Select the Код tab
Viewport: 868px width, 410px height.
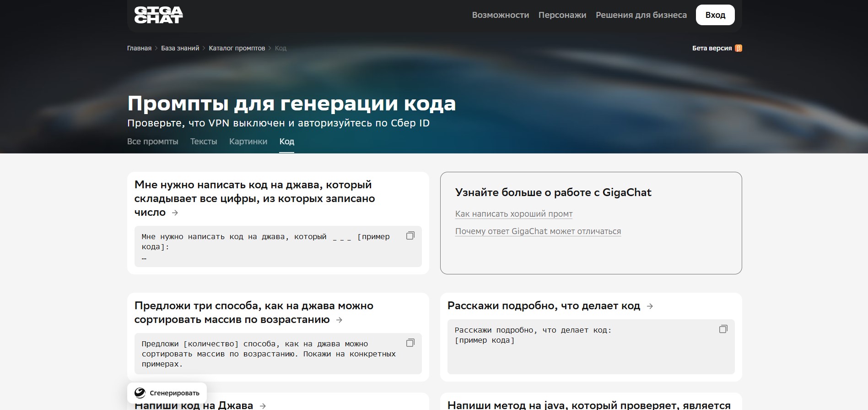[x=287, y=142]
